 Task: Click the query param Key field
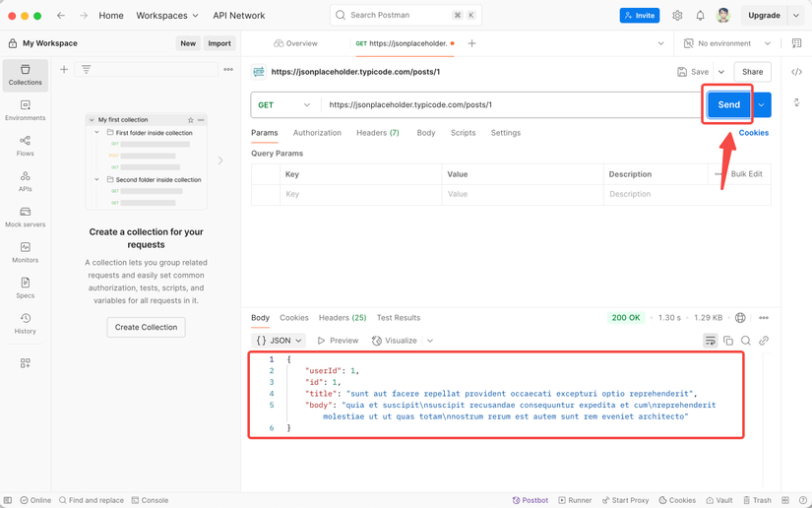pyautogui.click(x=360, y=194)
